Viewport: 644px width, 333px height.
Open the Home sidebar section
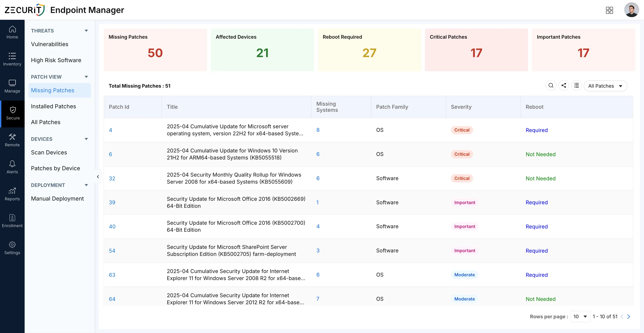[x=12, y=33]
